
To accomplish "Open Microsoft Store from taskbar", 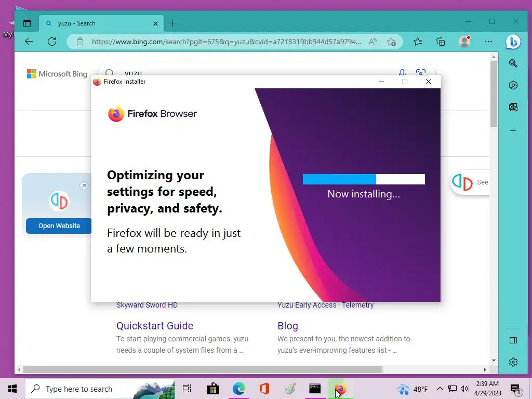I will point(213,389).
